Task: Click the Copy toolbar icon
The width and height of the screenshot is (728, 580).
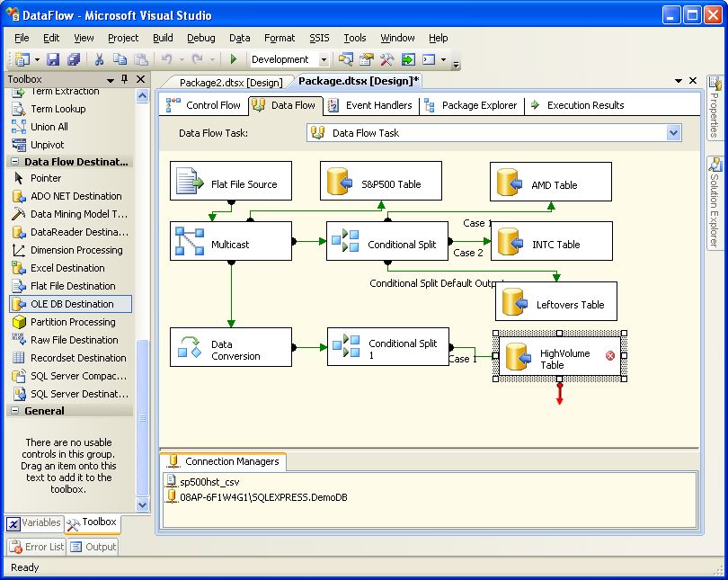Action: [x=120, y=59]
